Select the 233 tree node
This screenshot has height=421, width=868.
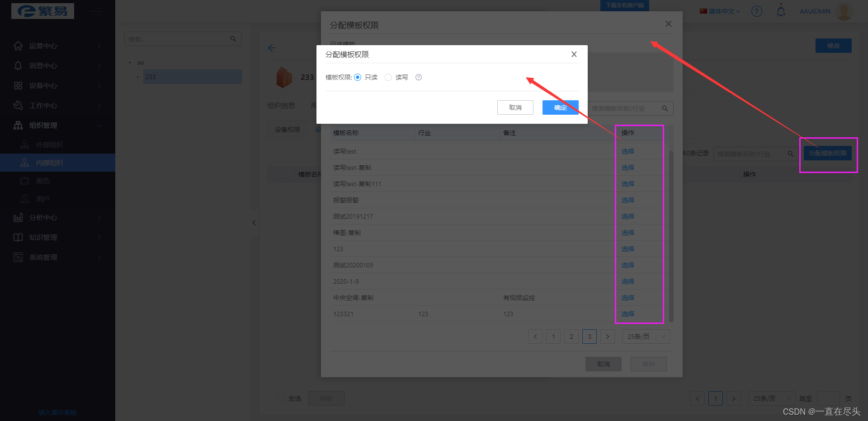pyautogui.click(x=193, y=77)
